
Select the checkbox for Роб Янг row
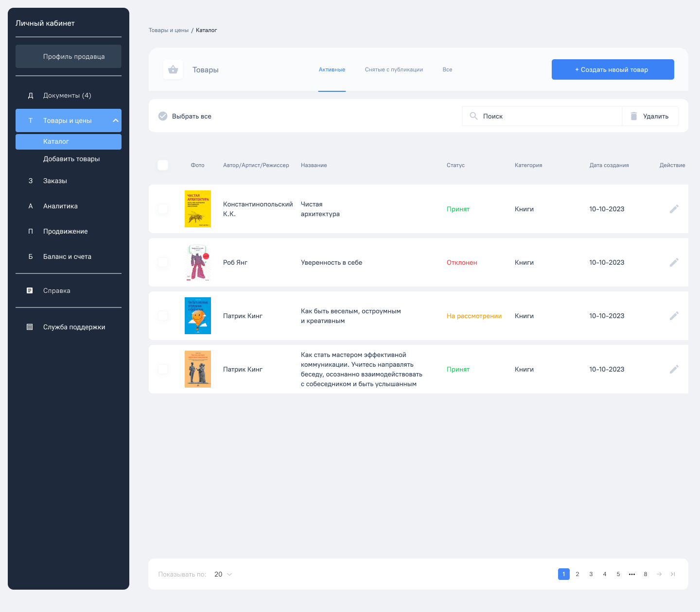(x=163, y=262)
